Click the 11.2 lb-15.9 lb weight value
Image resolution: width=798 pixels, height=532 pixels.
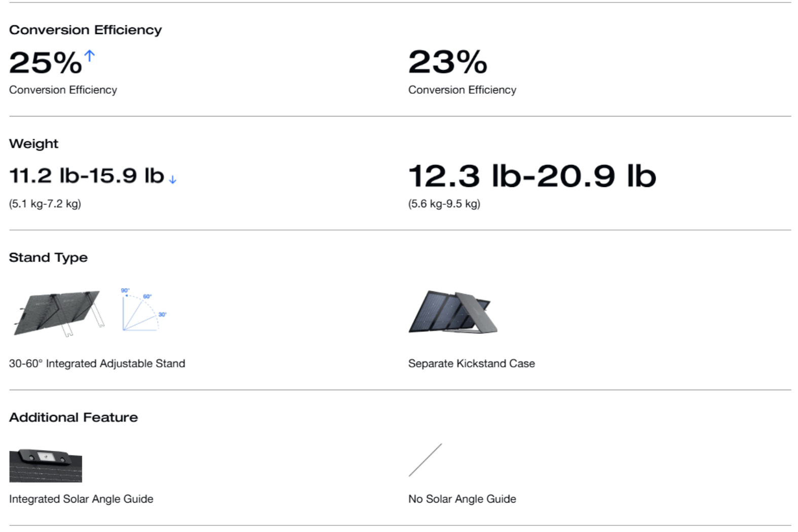tap(87, 176)
